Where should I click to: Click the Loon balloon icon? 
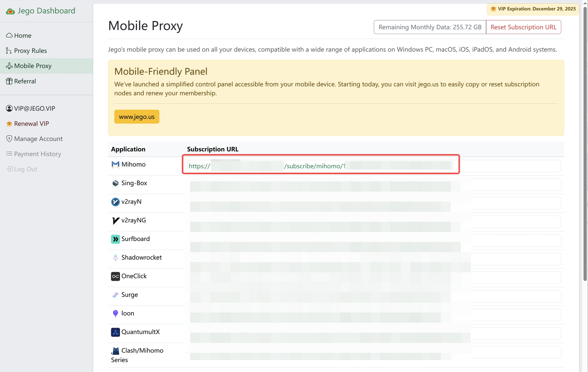115,313
